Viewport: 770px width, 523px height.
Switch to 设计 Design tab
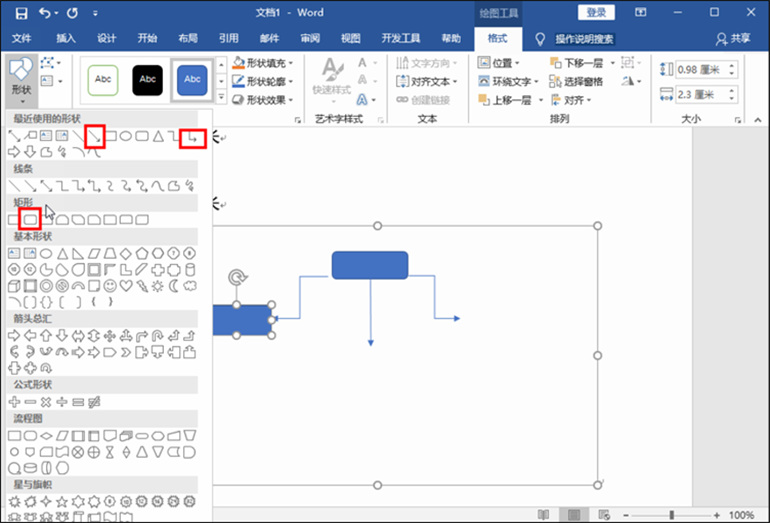coord(107,38)
